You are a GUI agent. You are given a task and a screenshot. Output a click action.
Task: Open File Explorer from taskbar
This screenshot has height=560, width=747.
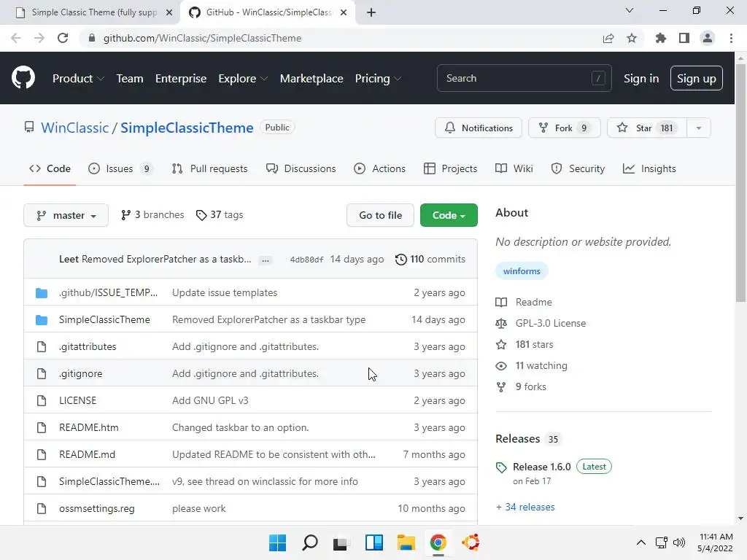point(406,542)
